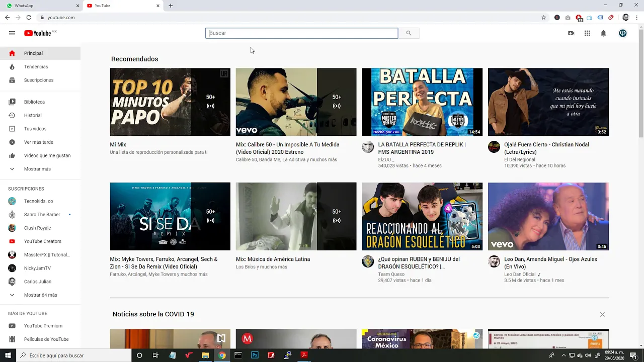Open the account avatar menu
The width and height of the screenshot is (644, 362).
[x=622, y=33]
